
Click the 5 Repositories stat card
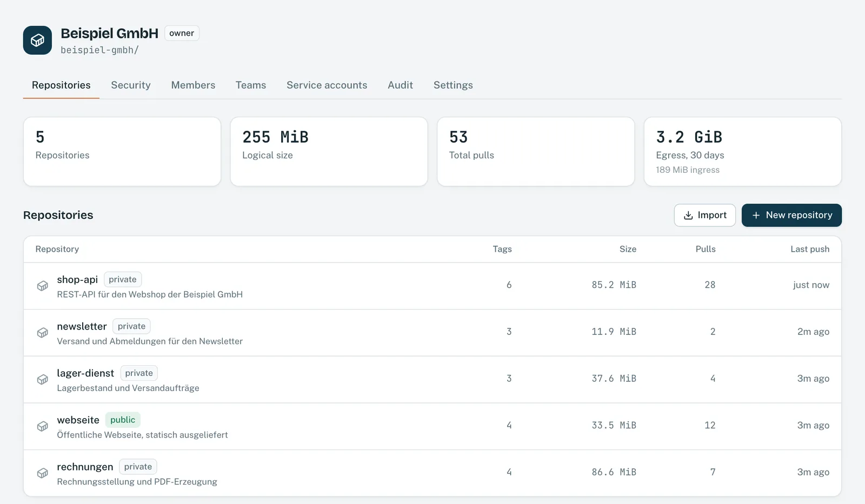click(x=122, y=152)
